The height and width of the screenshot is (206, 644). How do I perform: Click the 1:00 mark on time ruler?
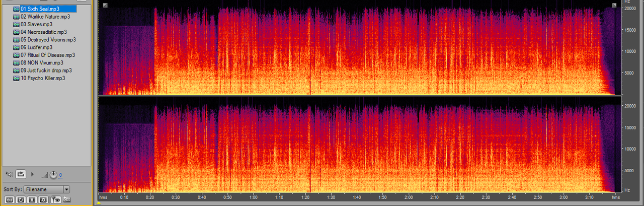click(254, 197)
